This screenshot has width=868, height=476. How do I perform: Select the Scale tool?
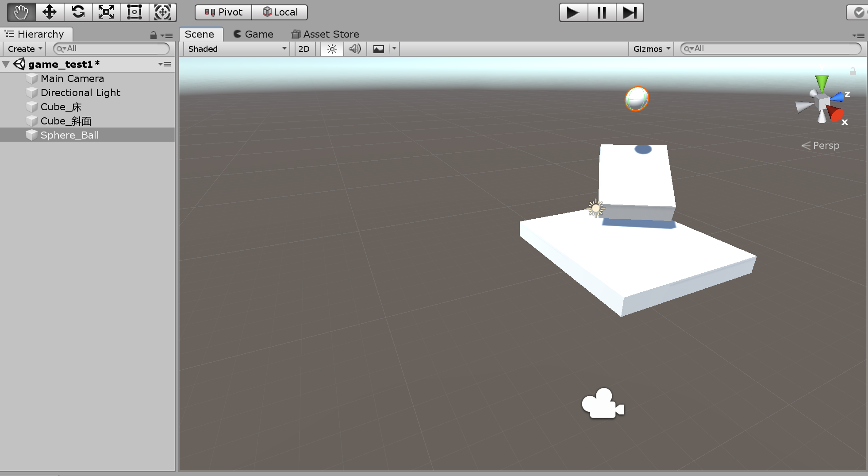click(106, 12)
